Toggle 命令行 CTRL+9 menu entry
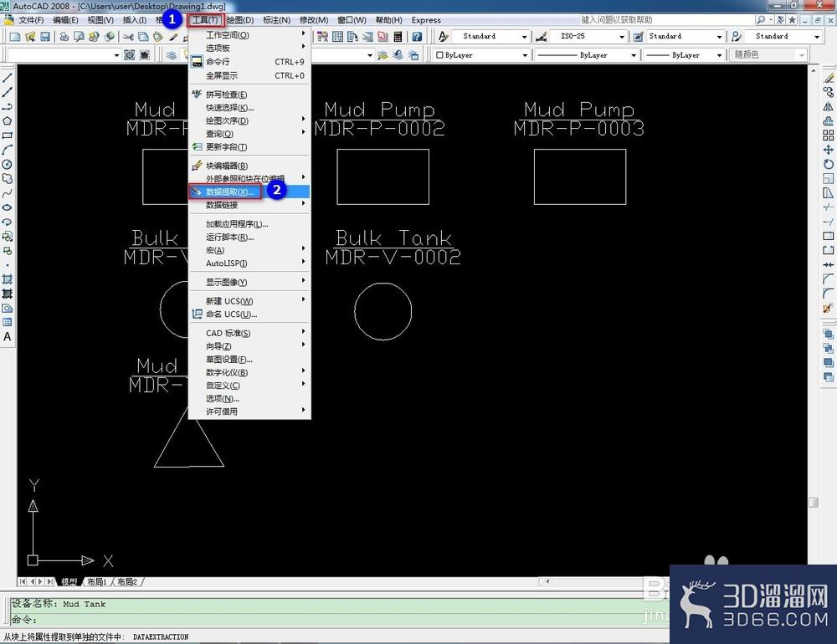837x644 pixels. coord(249,62)
